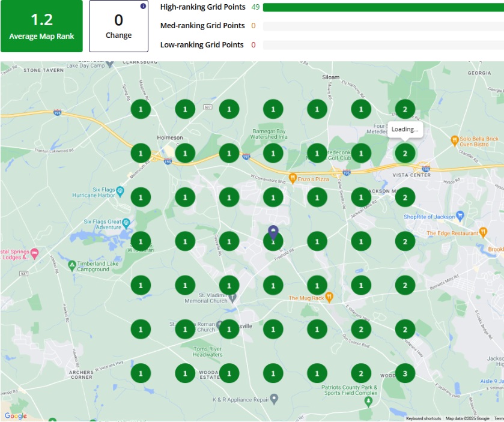The image size is (504, 422).
Task: Click the High-ranking Grid Points progress bar
Action: pos(383,7)
